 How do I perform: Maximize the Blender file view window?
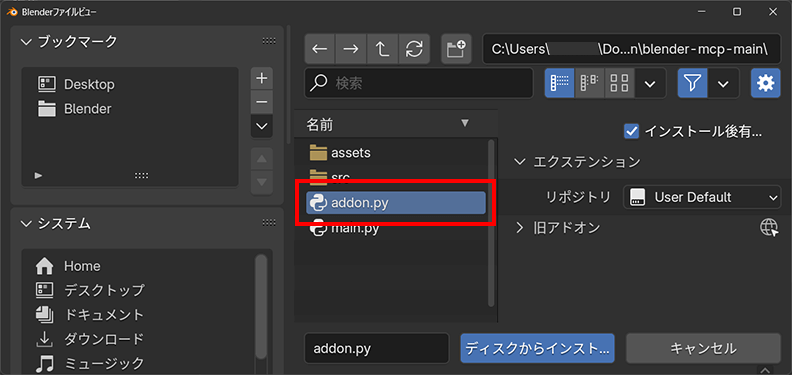click(x=737, y=11)
